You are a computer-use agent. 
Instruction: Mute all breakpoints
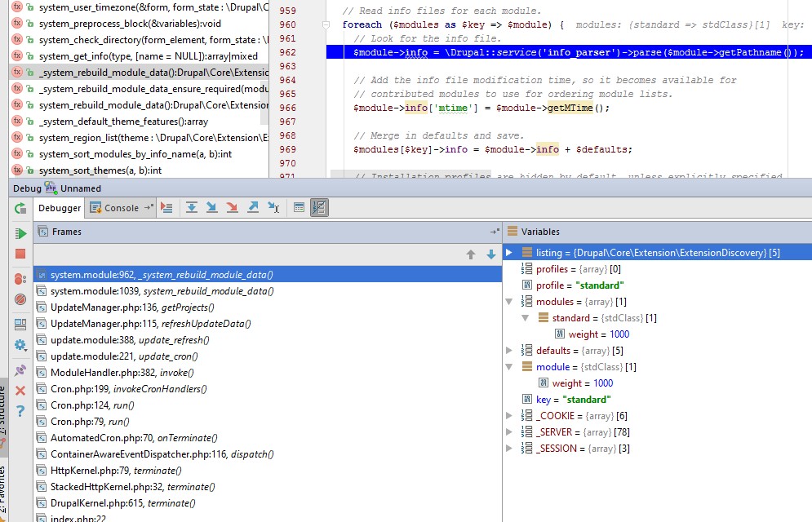pyautogui.click(x=20, y=299)
